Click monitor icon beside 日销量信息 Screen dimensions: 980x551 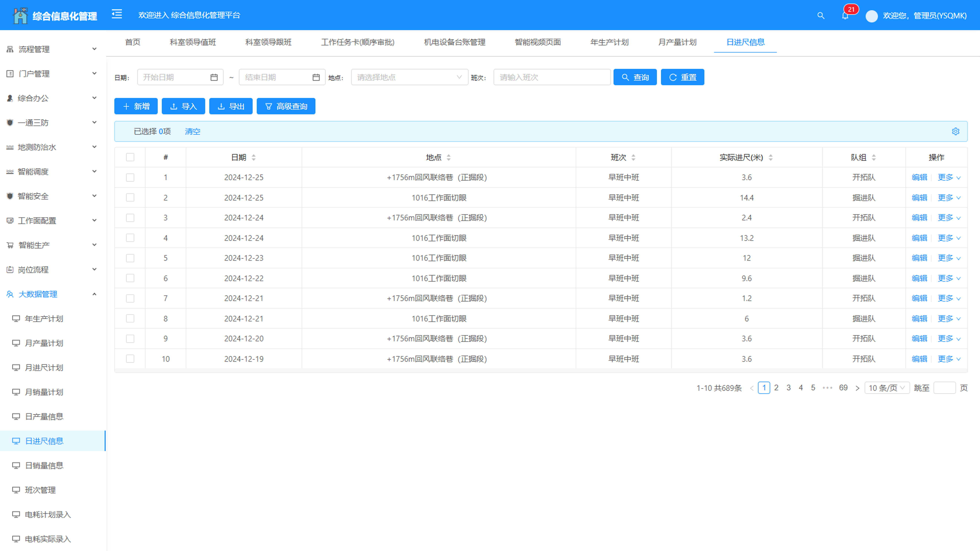click(16, 465)
